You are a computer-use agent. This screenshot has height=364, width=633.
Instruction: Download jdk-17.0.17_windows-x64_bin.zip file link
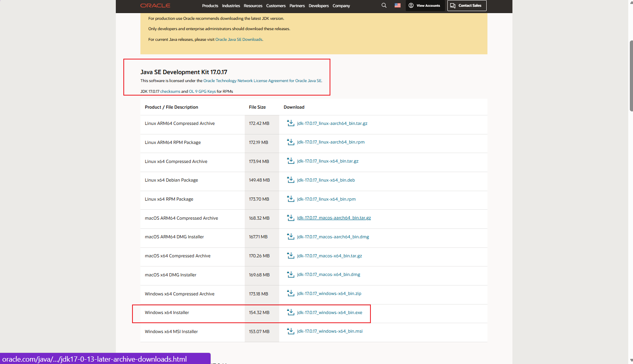click(329, 293)
